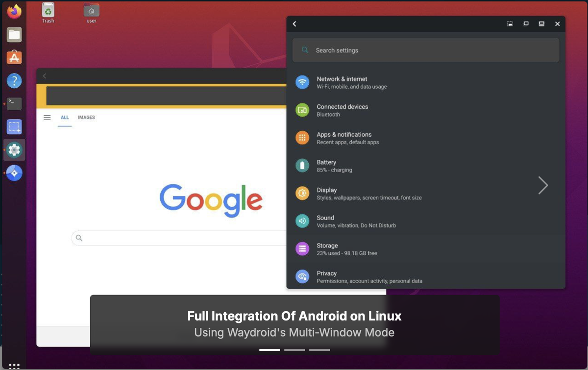Launch the Files manager in dock
The image size is (588, 370).
[14, 35]
